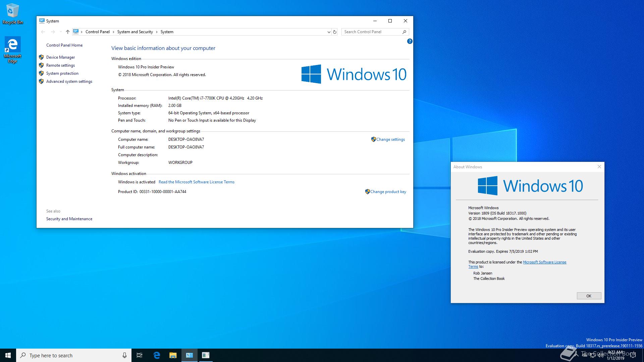Refresh the System page
The height and width of the screenshot is (362, 644).
pos(334,32)
